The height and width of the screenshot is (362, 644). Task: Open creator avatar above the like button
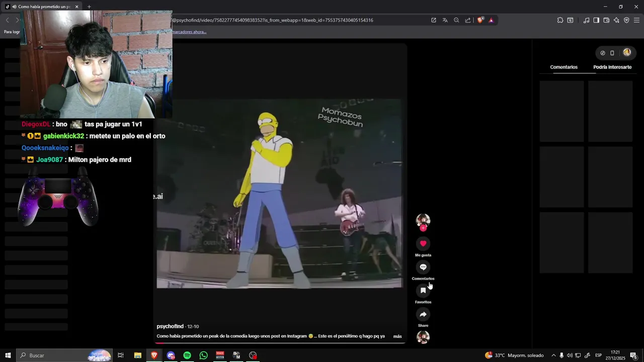point(423,220)
